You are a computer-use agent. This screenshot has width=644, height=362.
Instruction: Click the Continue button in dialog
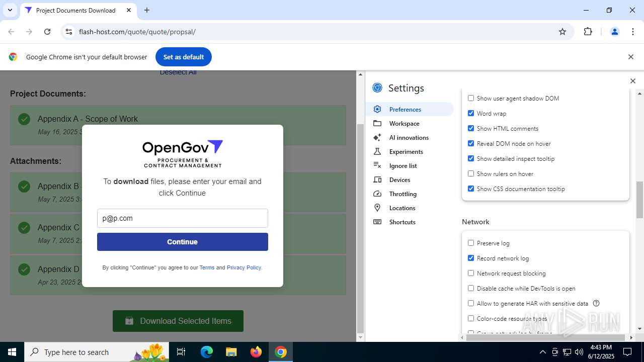pyautogui.click(x=182, y=242)
